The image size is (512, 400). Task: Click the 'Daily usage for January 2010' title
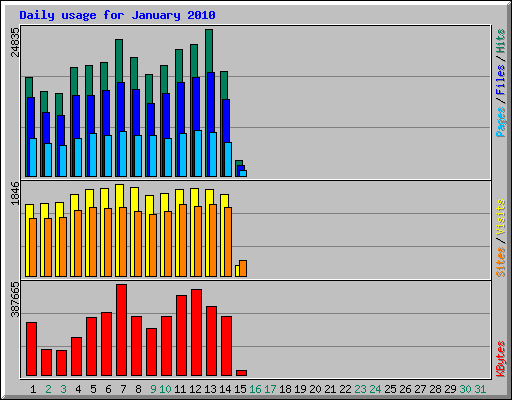coord(117,15)
